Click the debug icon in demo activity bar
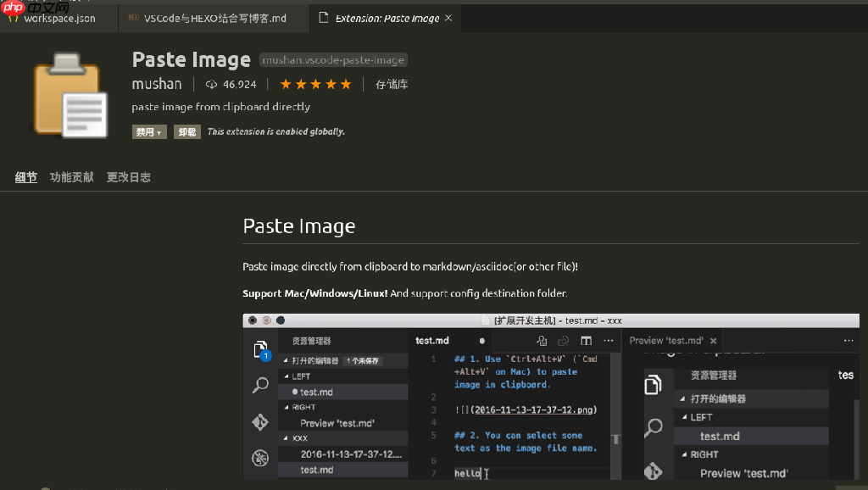This screenshot has width=868, height=490. (x=259, y=458)
